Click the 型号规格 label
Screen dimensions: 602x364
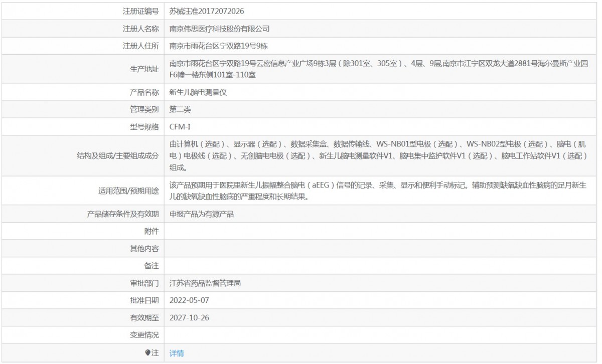[144, 126]
